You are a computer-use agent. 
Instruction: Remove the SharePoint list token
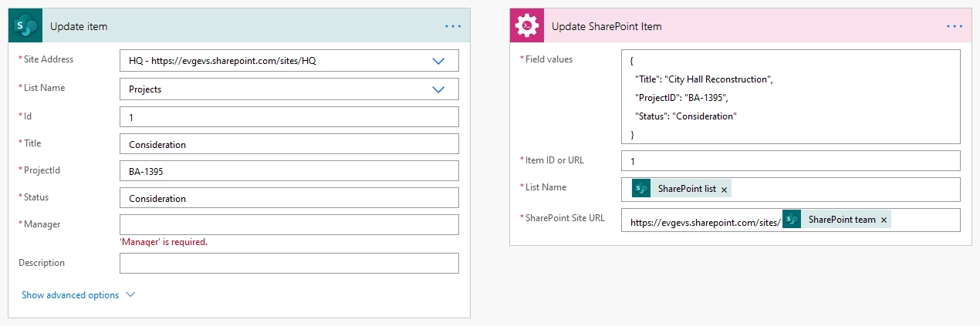(x=724, y=190)
